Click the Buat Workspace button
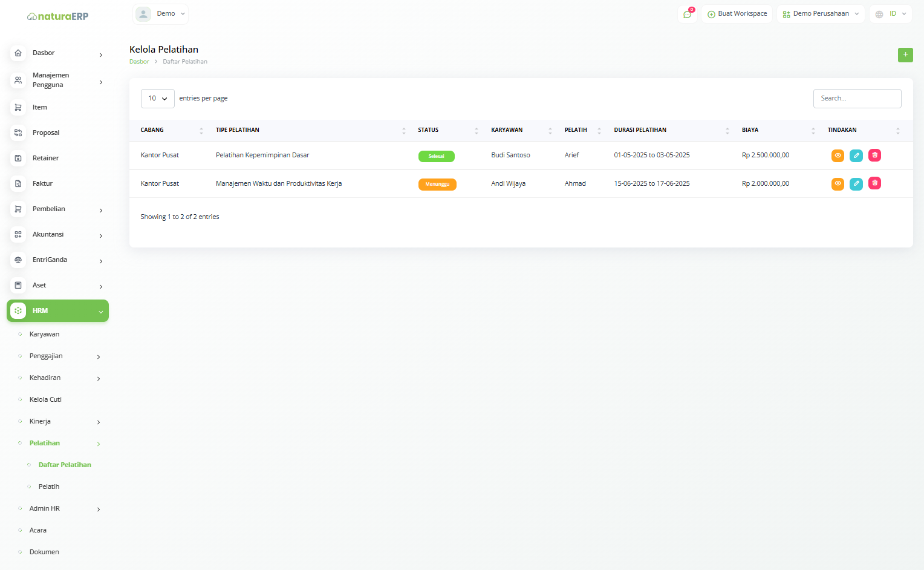This screenshot has width=924, height=570. pyautogui.click(x=737, y=14)
